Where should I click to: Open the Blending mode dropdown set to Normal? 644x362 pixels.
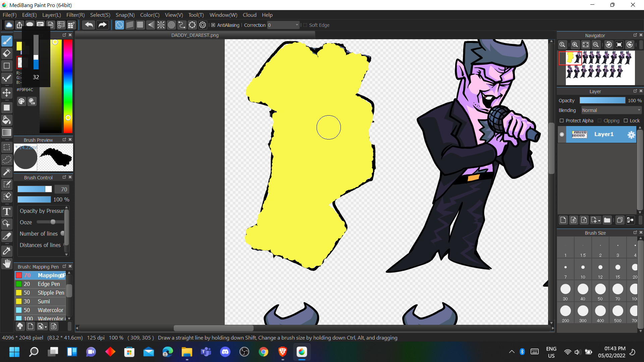[610, 110]
